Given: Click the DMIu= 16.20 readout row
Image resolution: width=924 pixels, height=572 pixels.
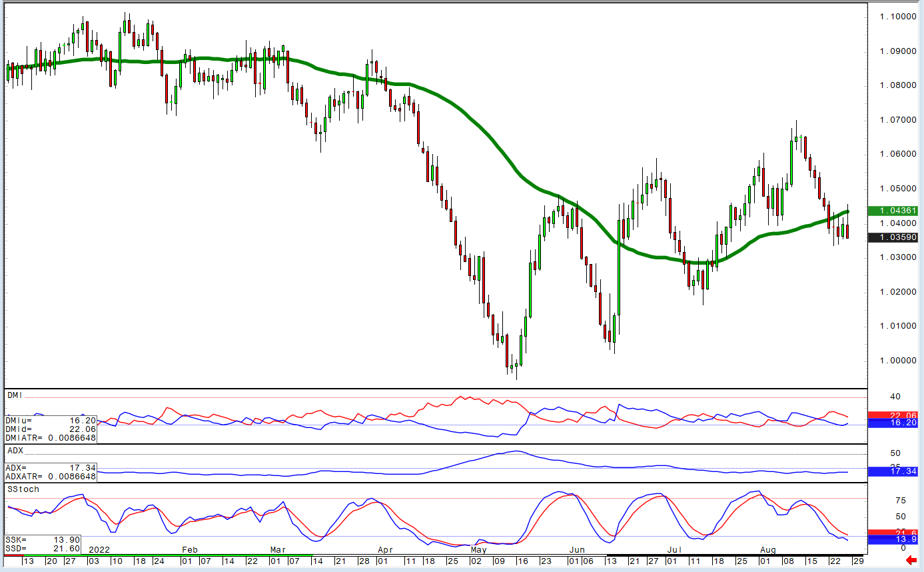Looking at the screenshot, I should pyautogui.click(x=51, y=421).
